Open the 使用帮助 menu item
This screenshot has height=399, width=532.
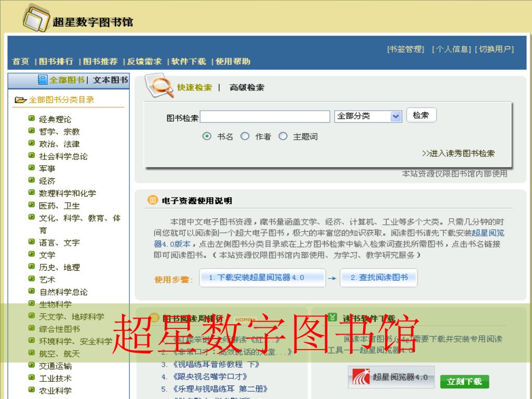pyautogui.click(x=233, y=61)
